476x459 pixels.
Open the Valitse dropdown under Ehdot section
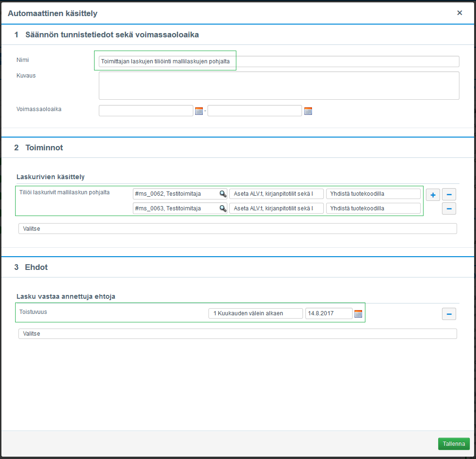237,334
